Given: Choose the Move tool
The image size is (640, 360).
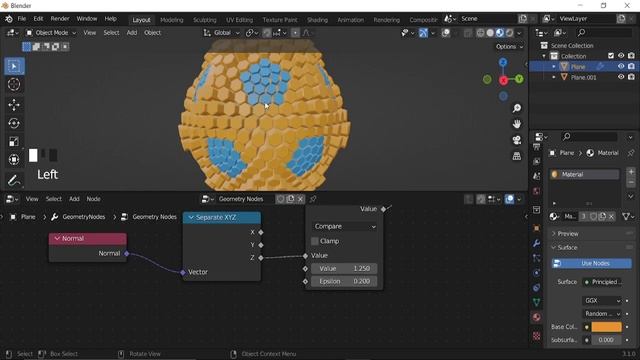Looking at the screenshot, I should click(x=14, y=105).
